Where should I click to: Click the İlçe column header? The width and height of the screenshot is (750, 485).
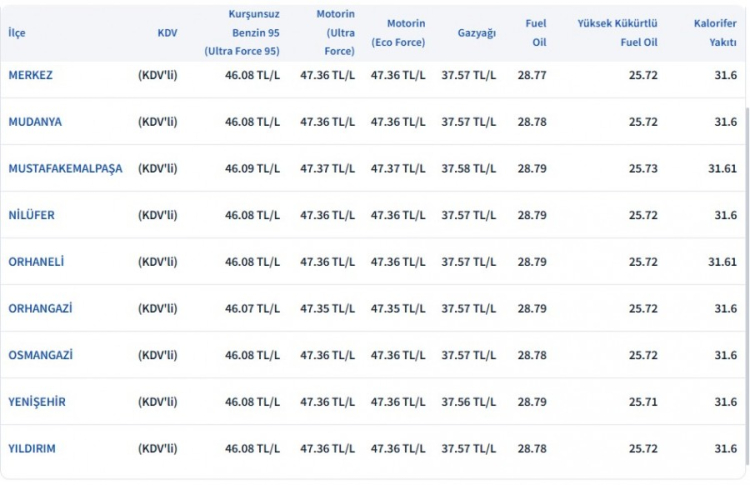(17, 33)
